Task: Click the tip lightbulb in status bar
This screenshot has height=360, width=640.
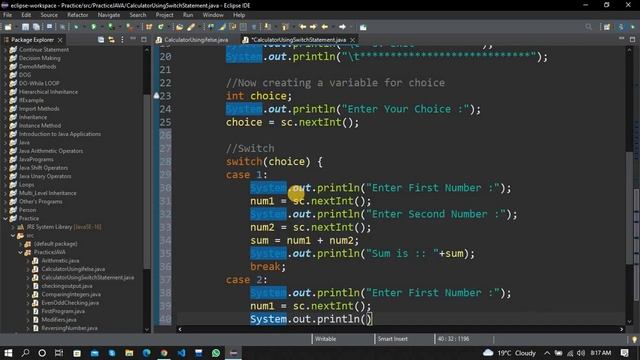Action: (x=634, y=340)
